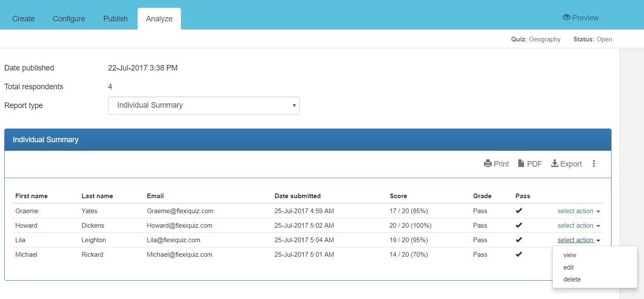Click the Export download icon
Screen dimensions: 644x299
click(x=555, y=164)
